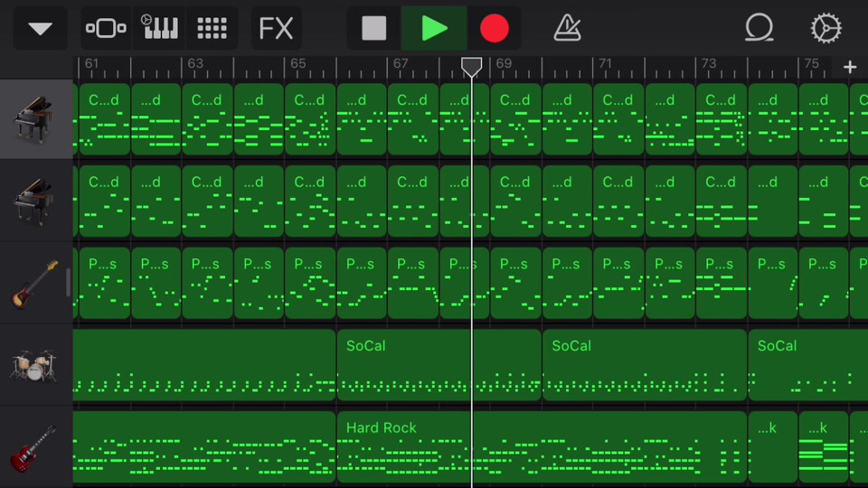Screen dimensions: 868x488
Task: Tap bar 63 on the ruler
Action: point(195,63)
